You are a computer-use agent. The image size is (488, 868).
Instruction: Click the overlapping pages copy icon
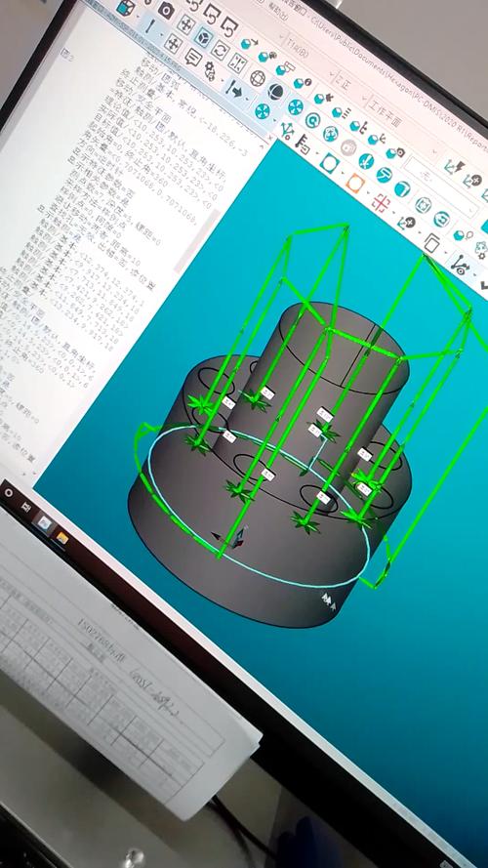(x=431, y=242)
